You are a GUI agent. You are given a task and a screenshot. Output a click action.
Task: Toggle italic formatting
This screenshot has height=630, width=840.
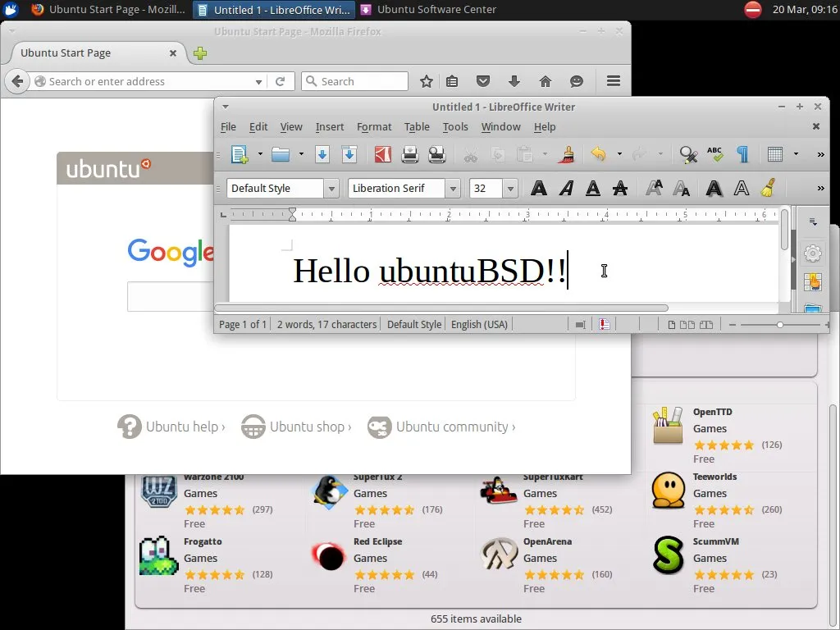click(565, 189)
